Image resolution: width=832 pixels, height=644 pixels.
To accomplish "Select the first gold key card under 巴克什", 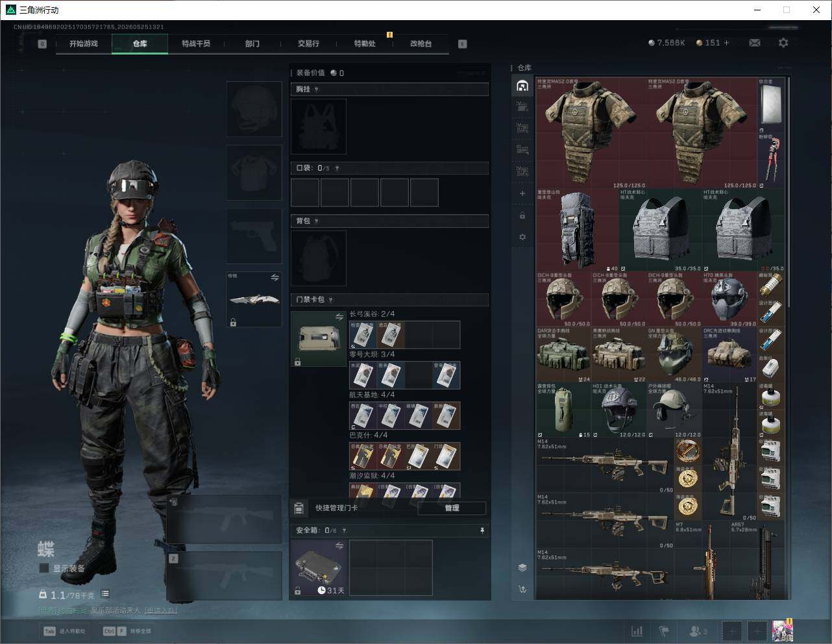I will pos(363,456).
